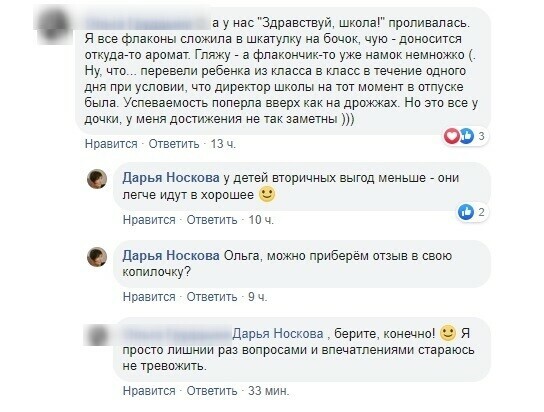The height and width of the screenshot is (412, 544).
Task: Open reaction count 2 on Дарья's reply
Action: click(481, 212)
